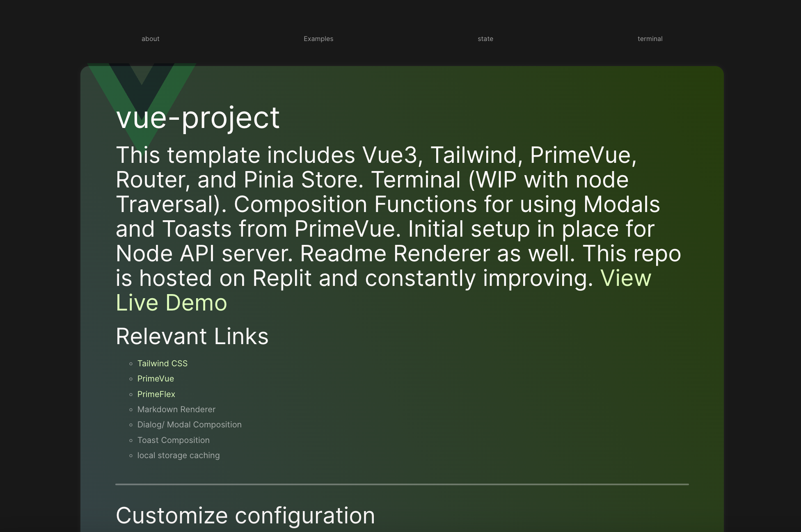The height and width of the screenshot is (532, 801).
Task: Open the terminal page
Action: [650, 39]
